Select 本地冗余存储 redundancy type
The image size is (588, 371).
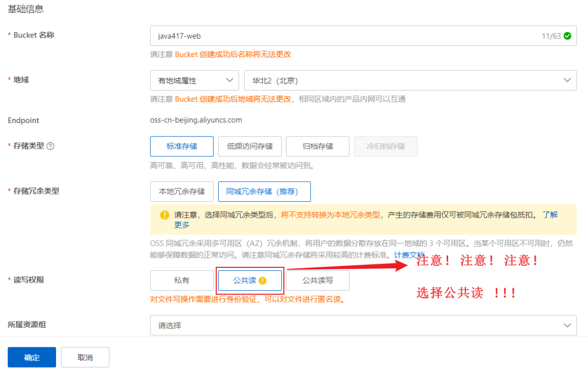pos(182,191)
